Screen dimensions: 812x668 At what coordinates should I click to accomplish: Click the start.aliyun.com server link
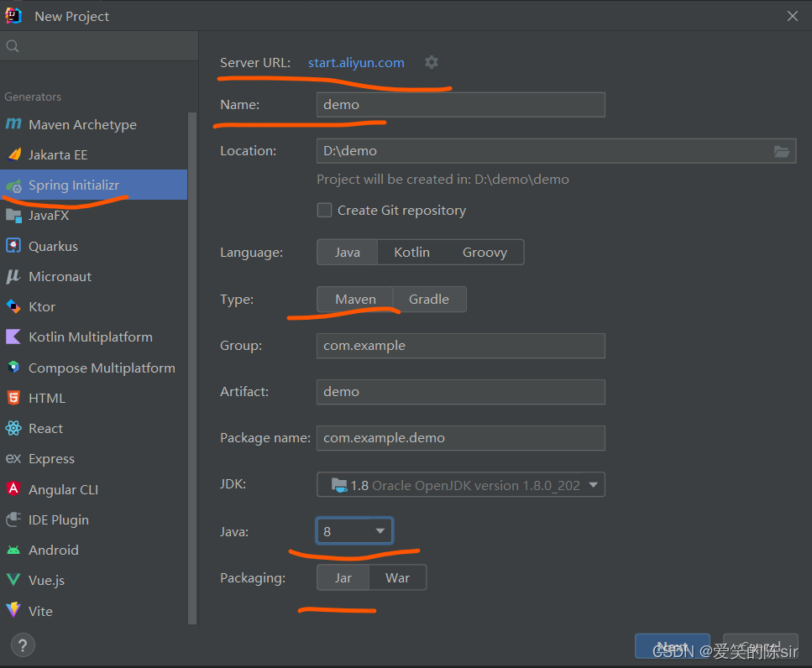click(356, 63)
